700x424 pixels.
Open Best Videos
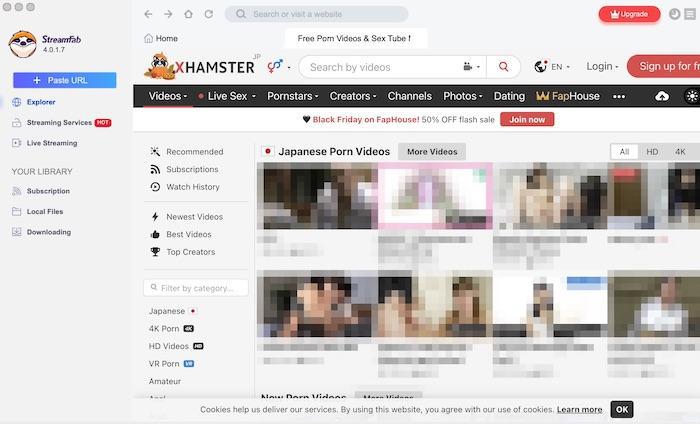click(181, 234)
